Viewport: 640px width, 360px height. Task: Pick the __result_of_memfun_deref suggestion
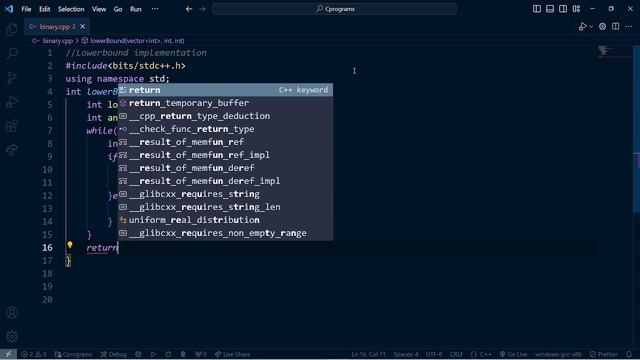coord(225,168)
